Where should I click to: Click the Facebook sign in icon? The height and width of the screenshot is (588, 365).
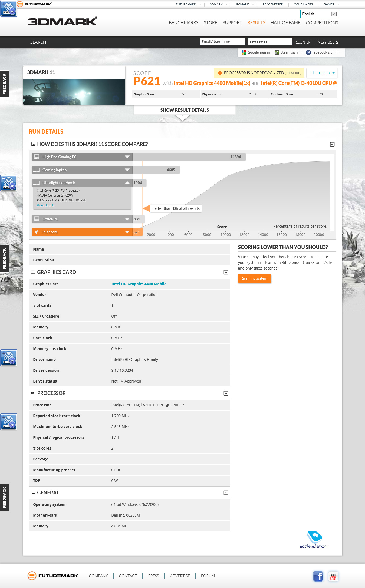(308, 52)
